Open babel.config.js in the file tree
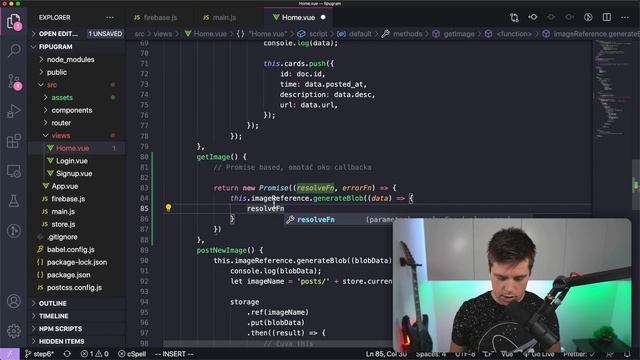 pos(71,249)
